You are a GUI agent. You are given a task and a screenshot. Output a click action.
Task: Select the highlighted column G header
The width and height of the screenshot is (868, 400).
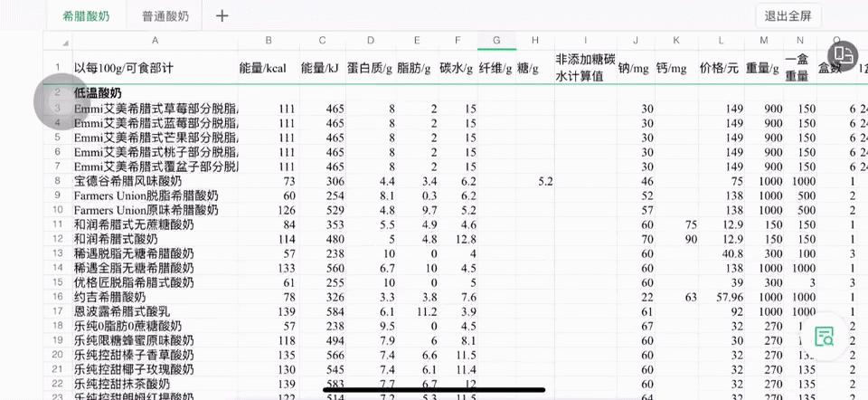coord(496,41)
